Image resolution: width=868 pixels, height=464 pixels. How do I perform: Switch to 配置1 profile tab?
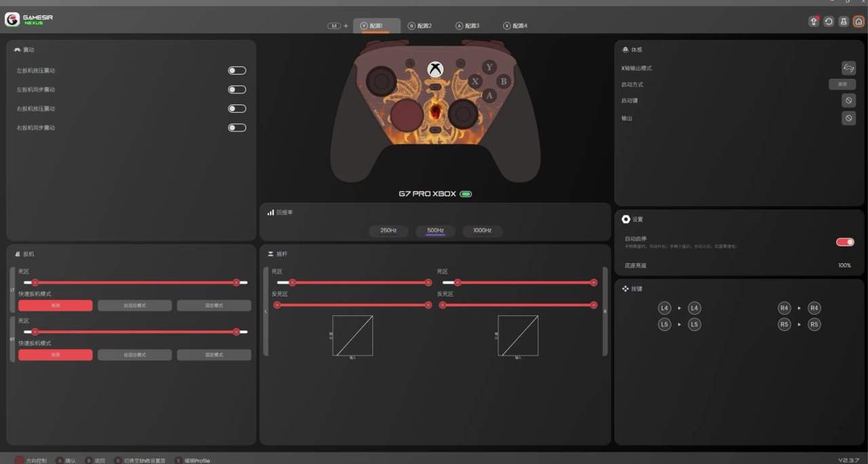[377, 26]
